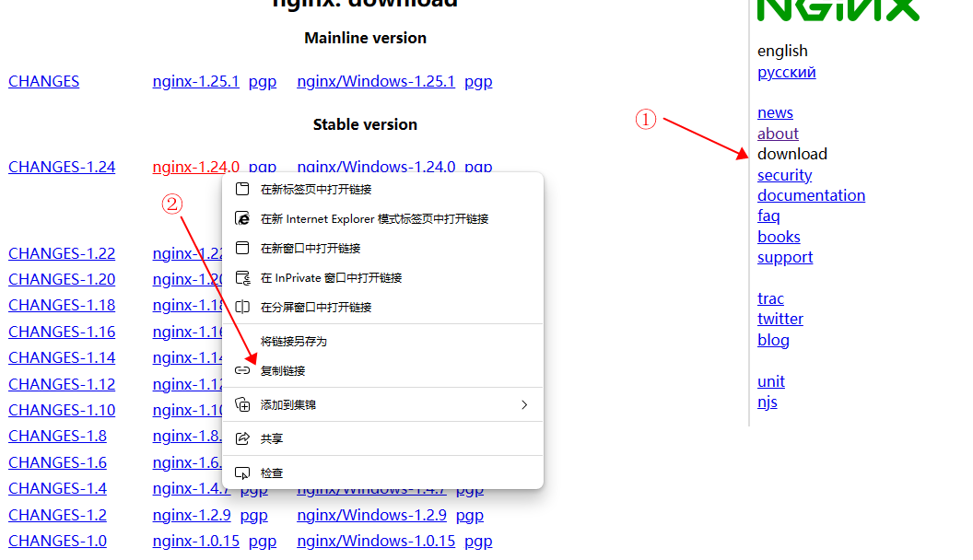Click the Internet Explorer mode icon in context menu
Screen dimensions: 973x560
tap(243, 219)
